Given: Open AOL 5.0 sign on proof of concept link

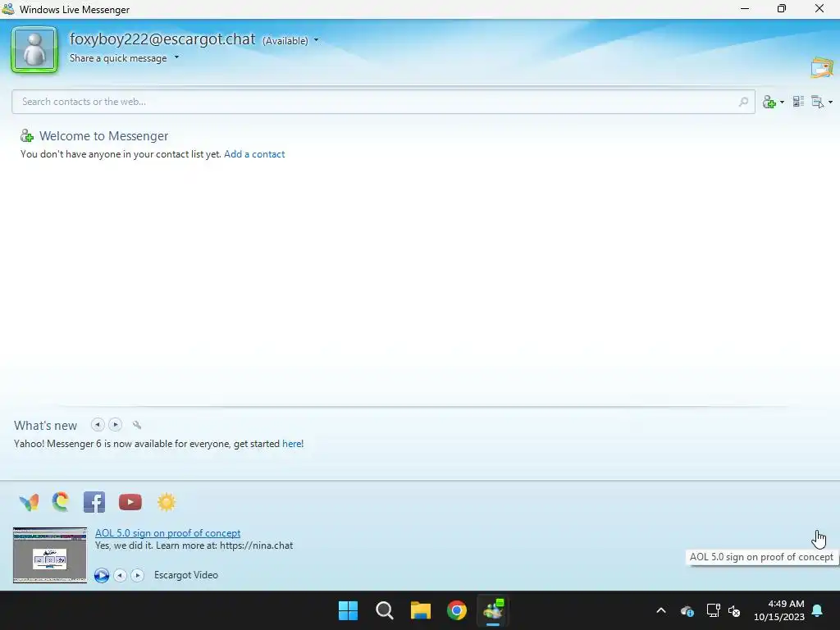Looking at the screenshot, I should 167,533.
